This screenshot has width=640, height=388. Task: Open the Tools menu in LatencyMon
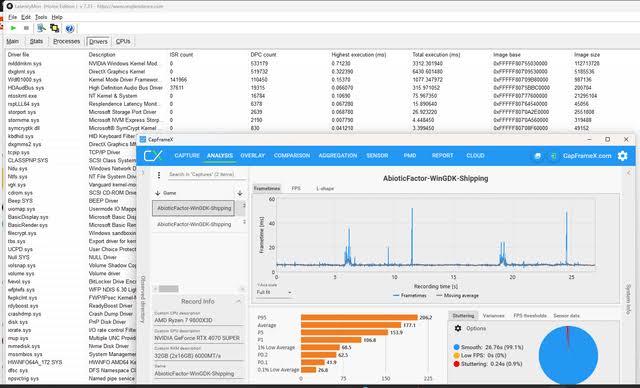[x=41, y=17]
